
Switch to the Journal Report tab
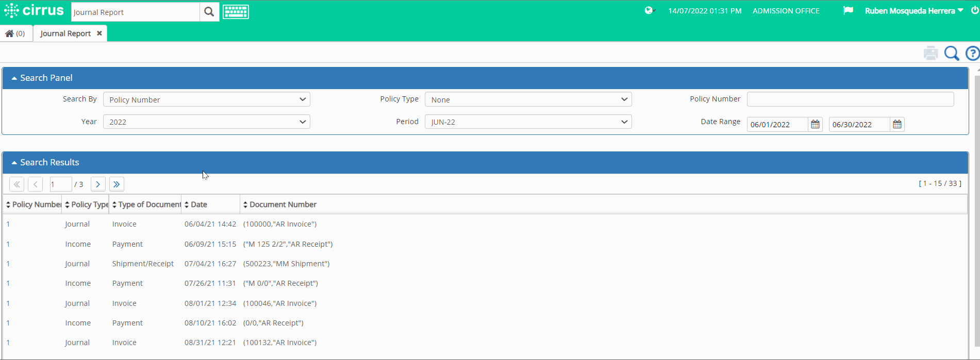click(65, 33)
